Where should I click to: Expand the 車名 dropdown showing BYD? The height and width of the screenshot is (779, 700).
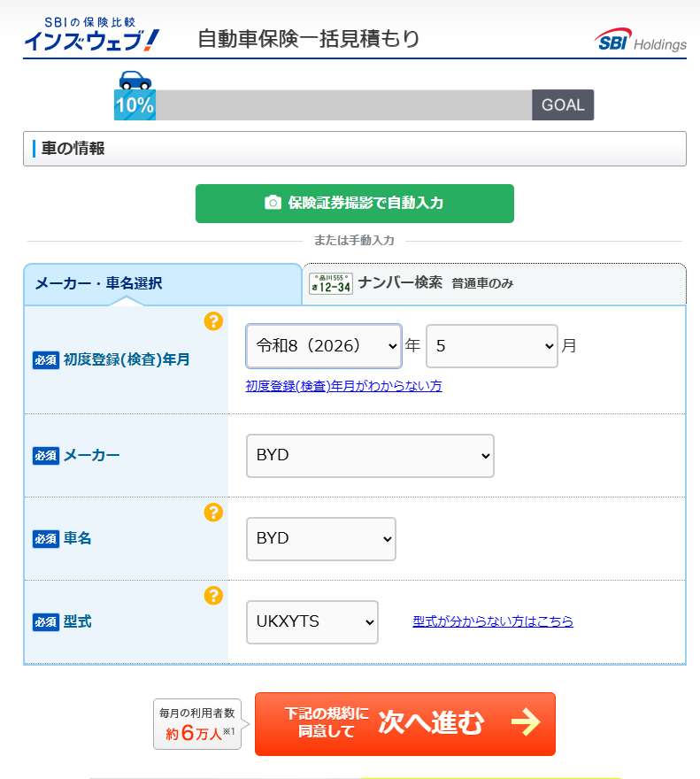tap(321, 539)
